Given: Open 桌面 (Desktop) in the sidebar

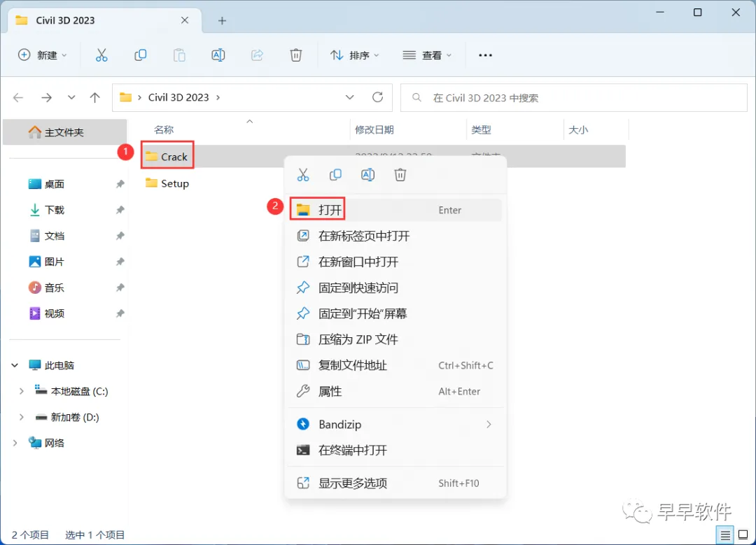Looking at the screenshot, I should coord(55,184).
